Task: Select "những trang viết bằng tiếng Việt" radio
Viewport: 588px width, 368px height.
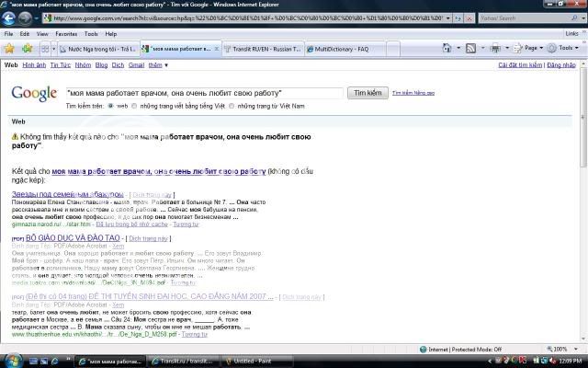Action: 134,107
